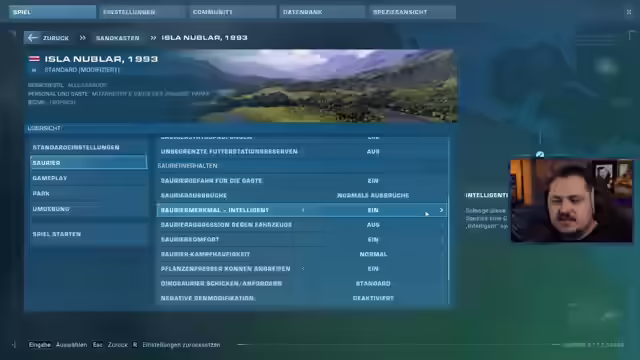This screenshot has height=360, width=640.
Task: Toggle Saurieraggression gegen Fahrzeuge setting
Action: pyautogui.click(x=302, y=224)
